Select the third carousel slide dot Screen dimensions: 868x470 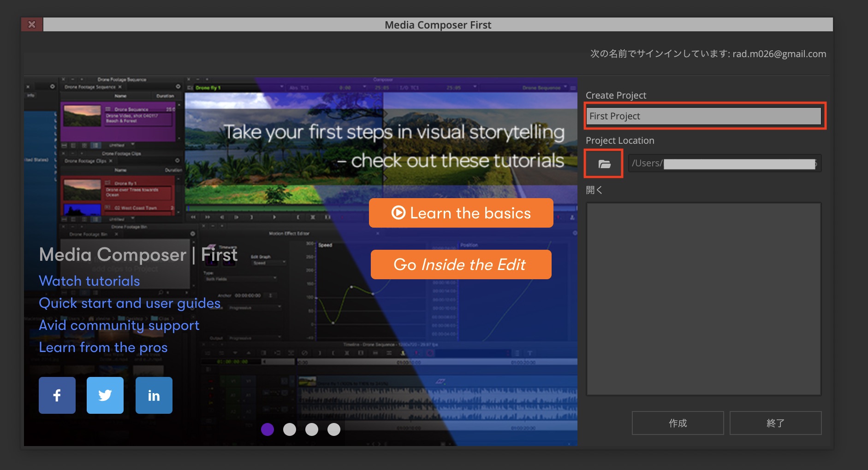pyautogui.click(x=312, y=429)
